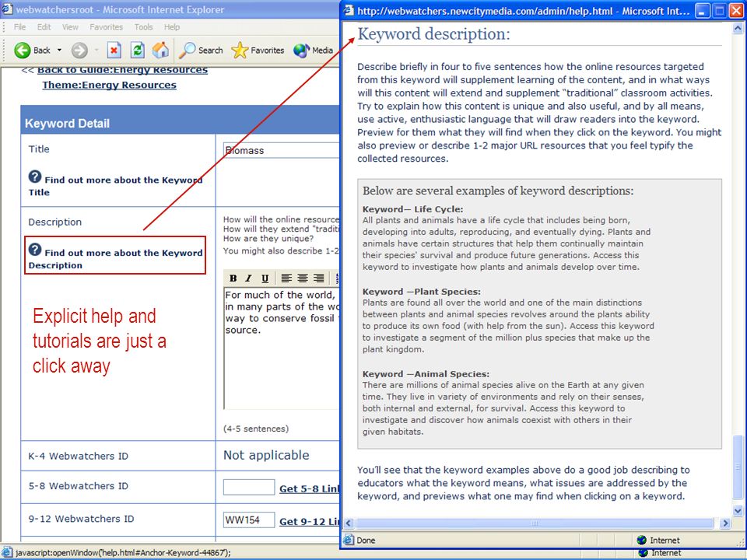Click inside the description text area

[x=281, y=348]
